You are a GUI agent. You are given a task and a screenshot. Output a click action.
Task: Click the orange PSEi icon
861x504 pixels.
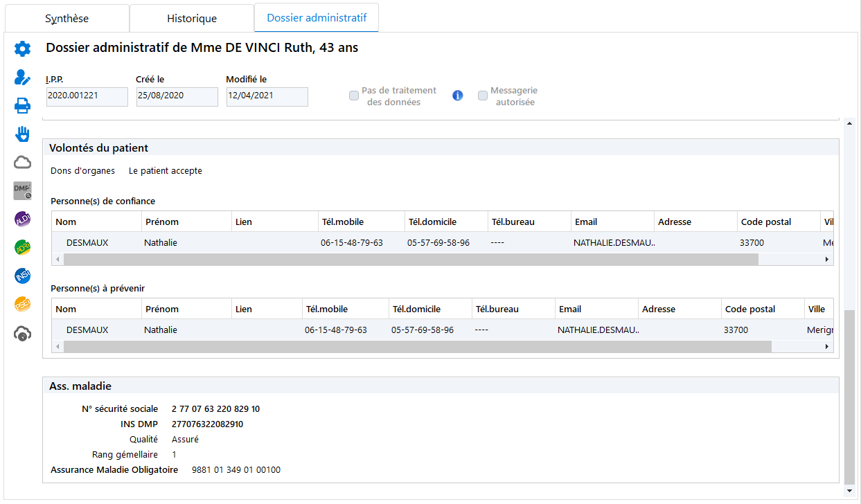pos(23,305)
